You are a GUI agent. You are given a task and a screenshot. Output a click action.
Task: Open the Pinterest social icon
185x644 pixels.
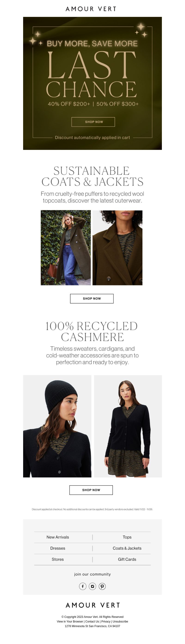102,586
